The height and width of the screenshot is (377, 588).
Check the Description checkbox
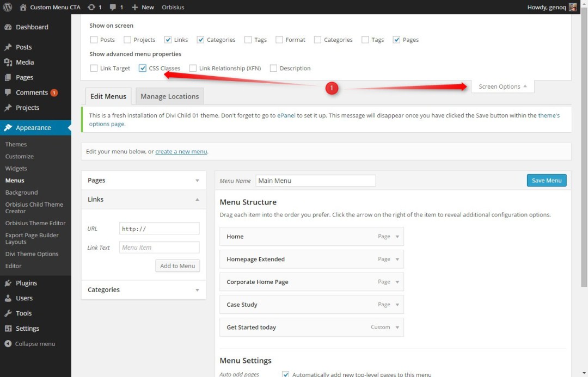coord(273,68)
